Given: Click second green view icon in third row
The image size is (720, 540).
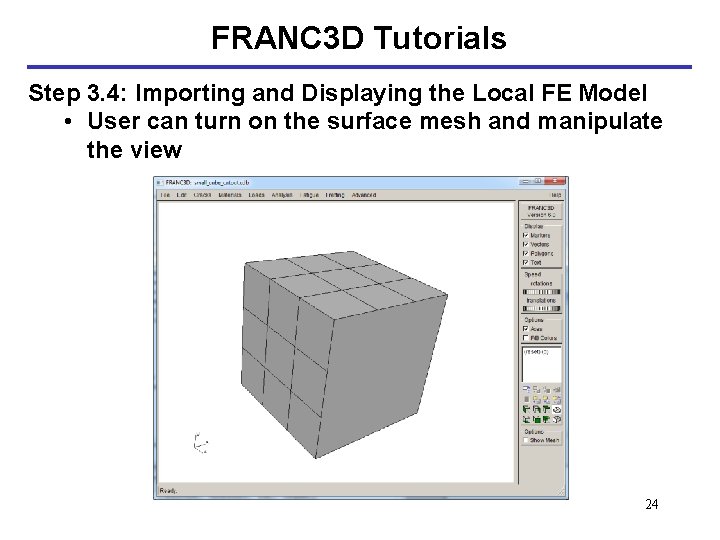Looking at the screenshot, I should coord(537,409).
